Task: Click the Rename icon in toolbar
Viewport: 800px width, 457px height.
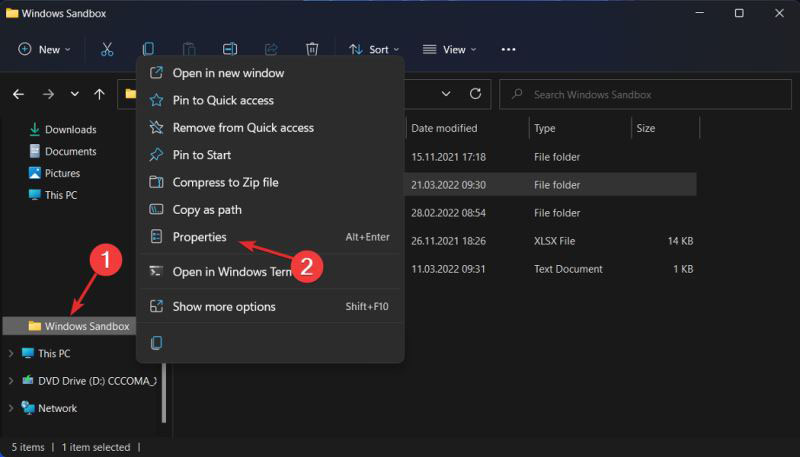Action: coord(230,49)
